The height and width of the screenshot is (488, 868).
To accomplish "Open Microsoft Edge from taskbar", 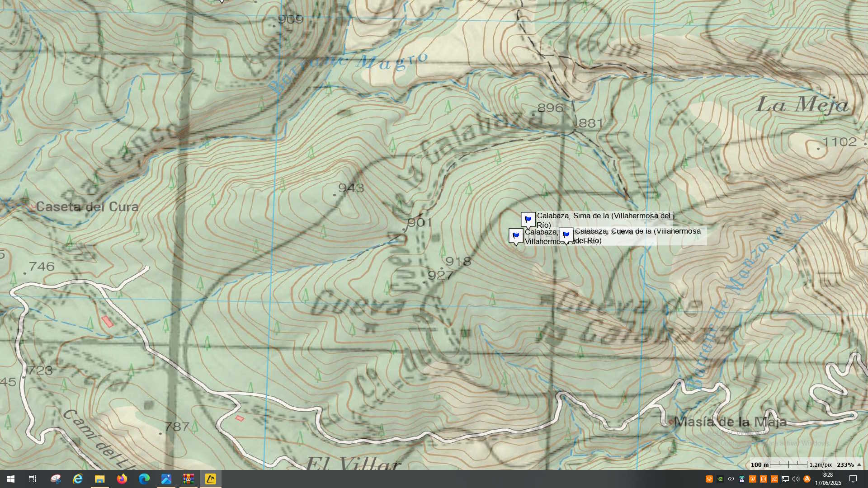I will pos(144,479).
